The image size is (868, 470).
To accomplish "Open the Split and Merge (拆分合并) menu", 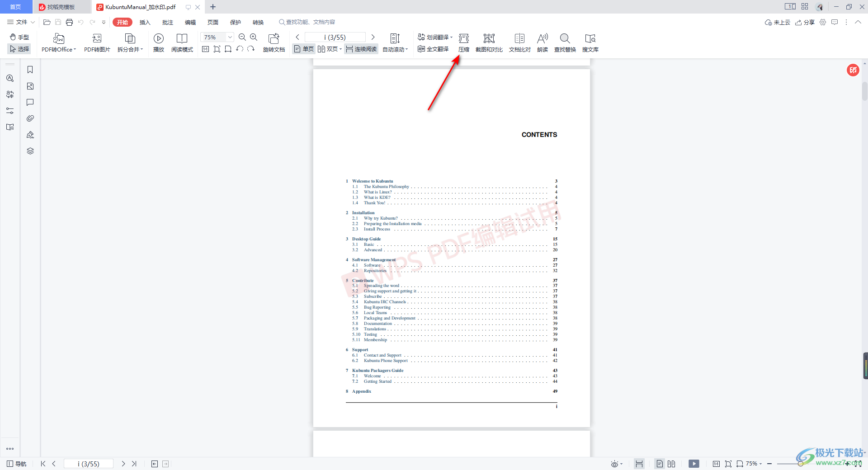I will pyautogui.click(x=130, y=43).
